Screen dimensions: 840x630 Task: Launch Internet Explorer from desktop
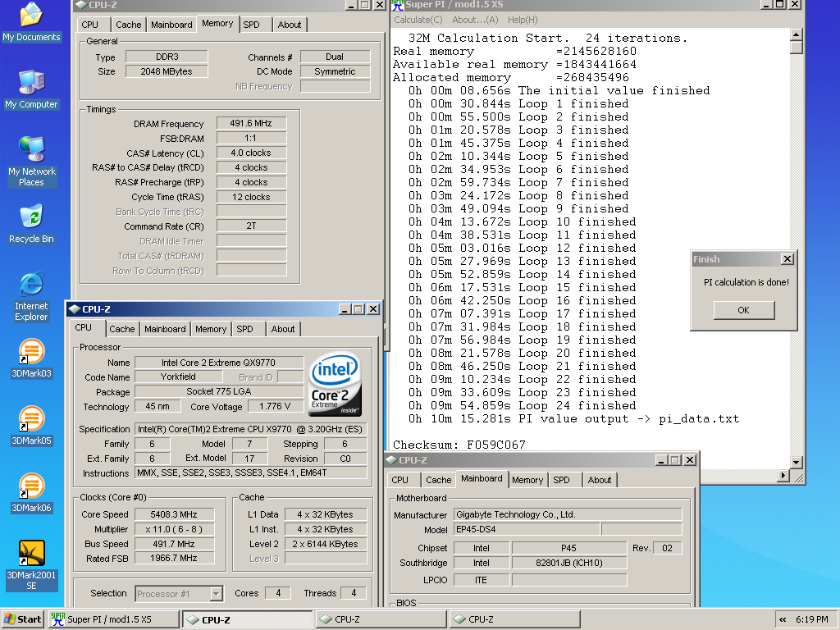[x=31, y=296]
